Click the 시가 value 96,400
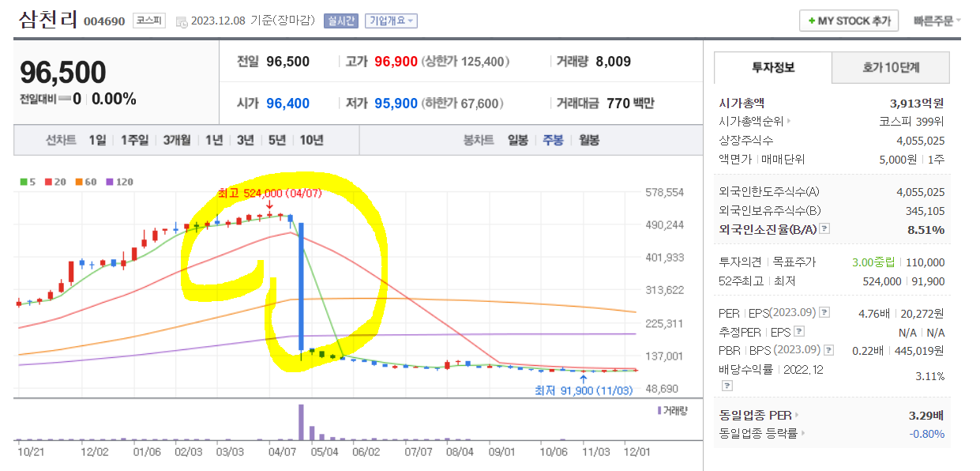 coord(288,103)
